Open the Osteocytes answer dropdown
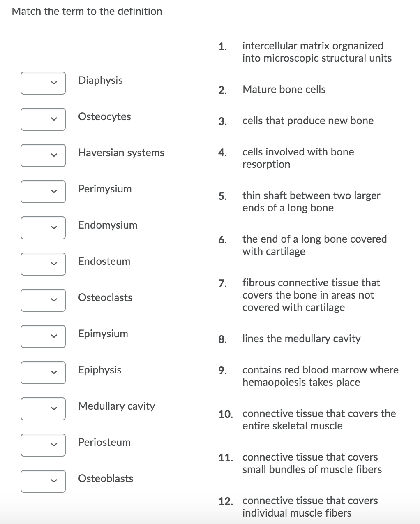This screenshot has height=524, width=420. point(43,119)
